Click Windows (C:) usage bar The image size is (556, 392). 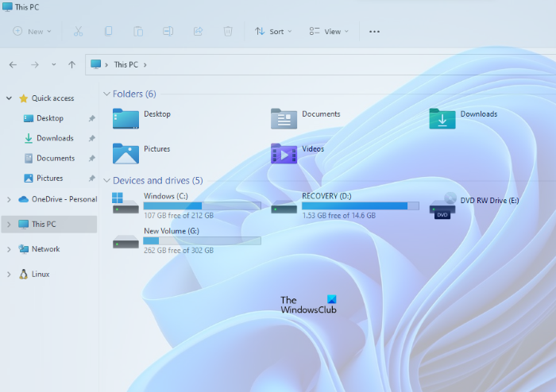(202, 206)
